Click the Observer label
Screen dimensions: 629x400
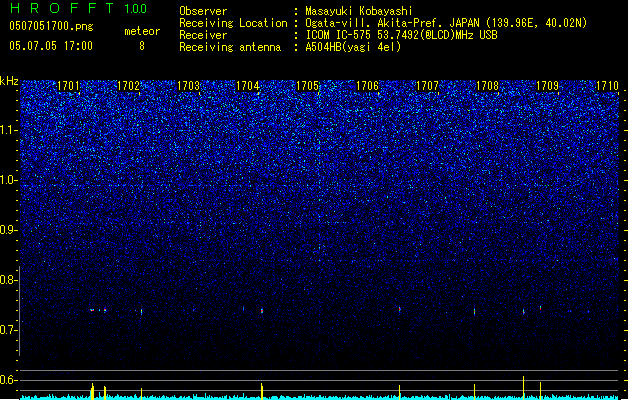pyautogui.click(x=203, y=11)
